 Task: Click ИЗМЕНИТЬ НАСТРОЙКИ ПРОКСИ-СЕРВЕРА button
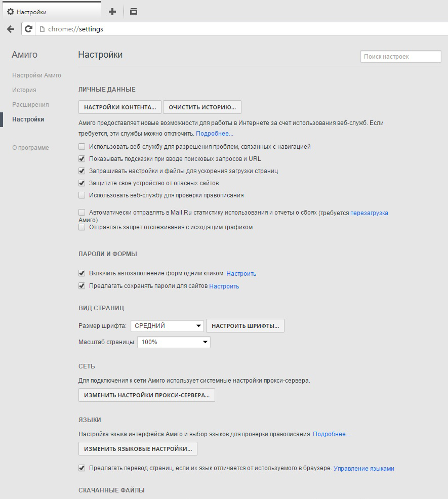[147, 395]
